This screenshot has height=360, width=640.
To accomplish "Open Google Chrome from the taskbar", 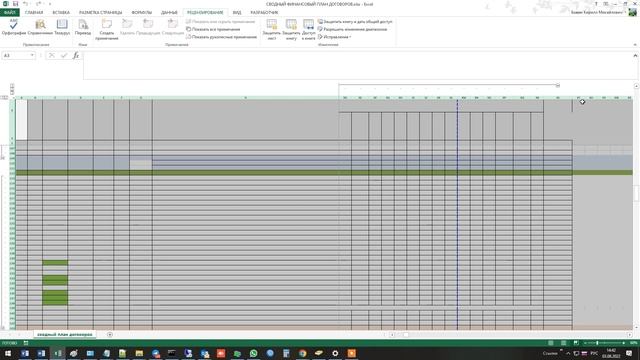I will [302, 353].
